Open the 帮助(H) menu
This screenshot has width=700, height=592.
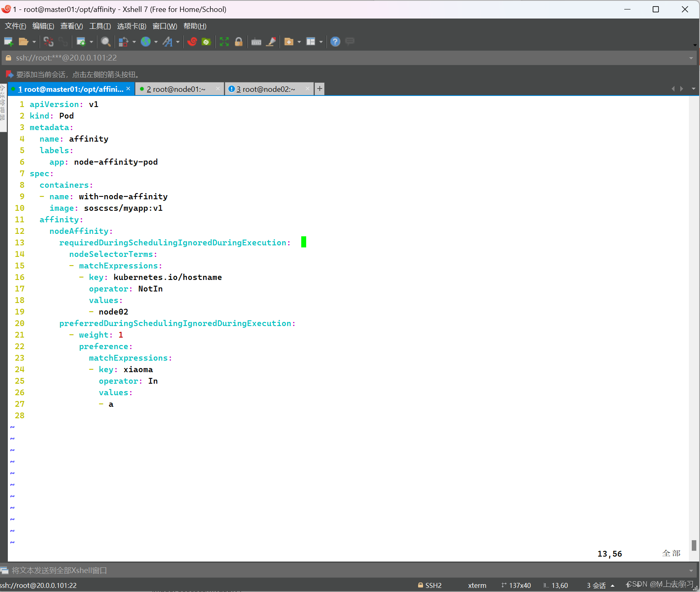coord(195,26)
